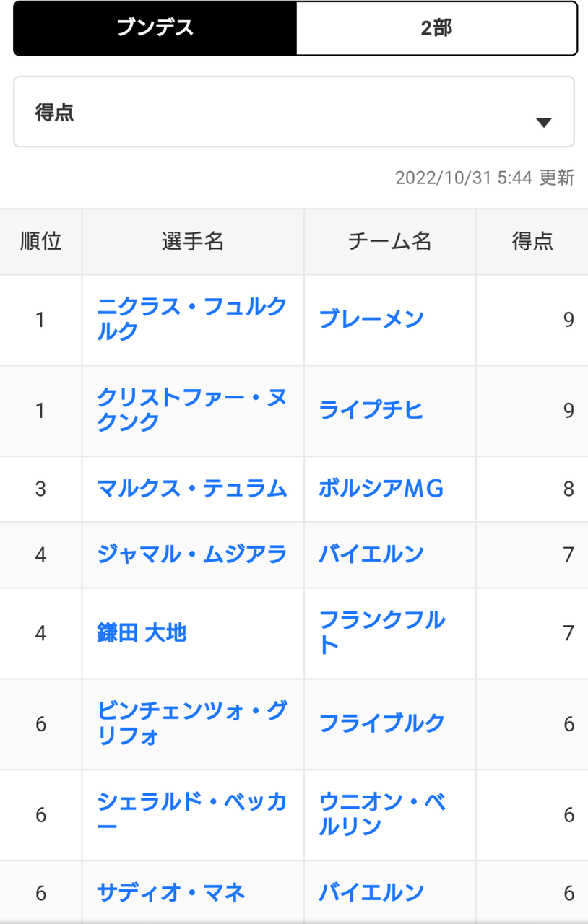Viewport: 588px width, 924px height.
Task: Open player ニクラス・フュルクルク
Action: [x=191, y=319]
